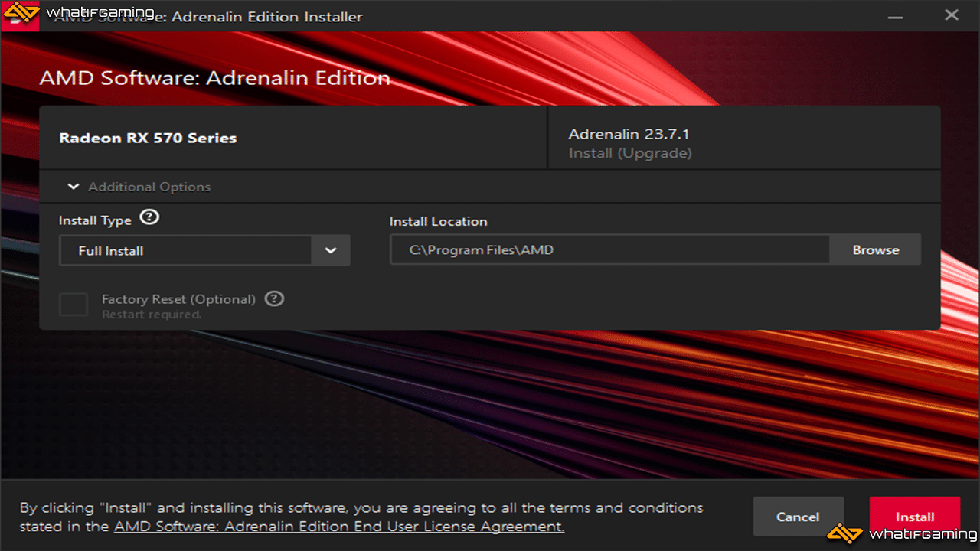The width and height of the screenshot is (980, 551).
Task: Open the End User License Agreement link
Action: (x=339, y=527)
